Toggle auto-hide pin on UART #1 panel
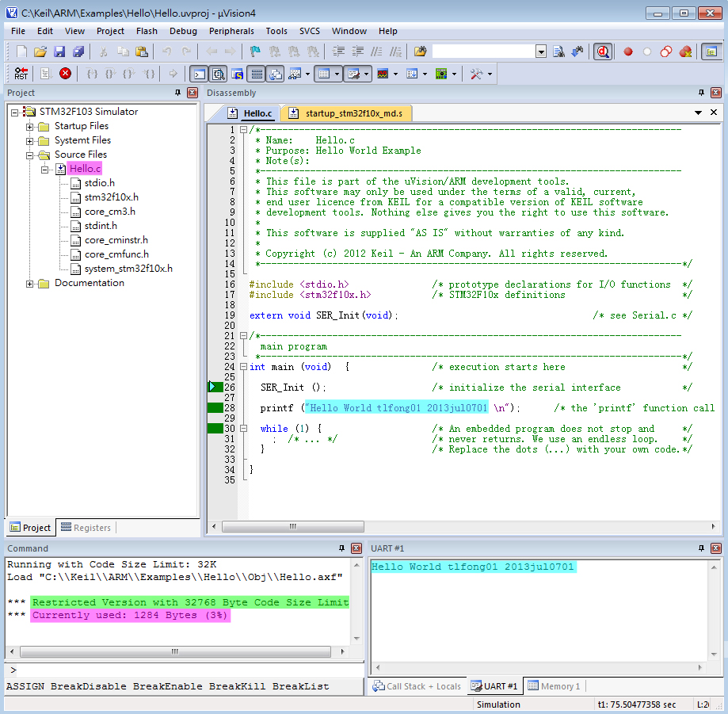Image resolution: width=728 pixels, height=714 pixels. pyautogui.click(x=702, y=548)
